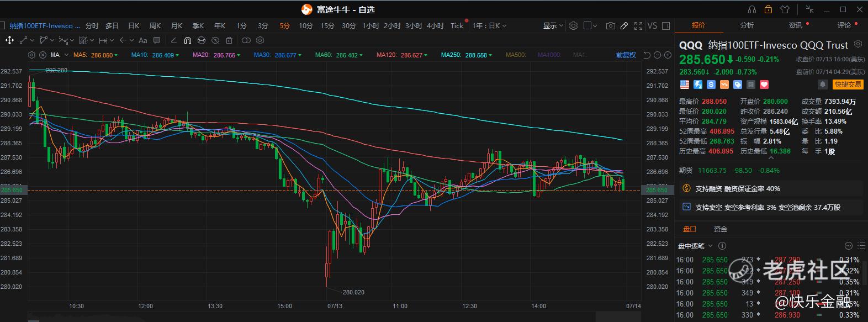
Task: Click the orange downtrend badge icon
Action: [x=724, y=85]
